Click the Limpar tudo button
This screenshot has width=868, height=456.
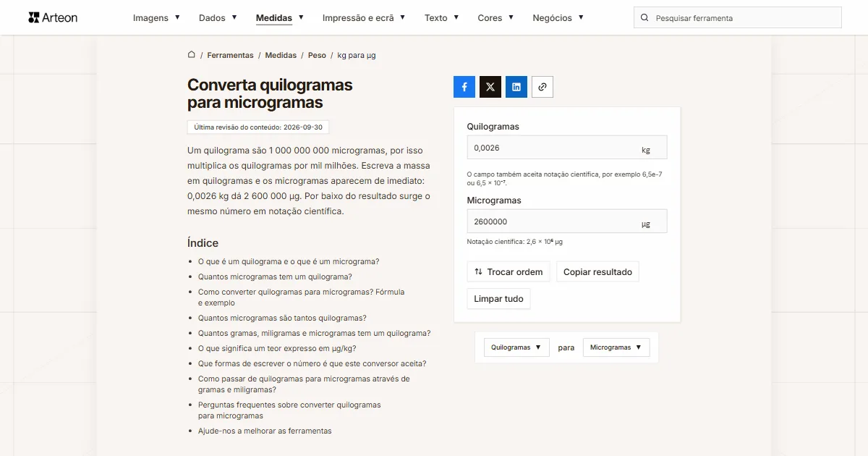pos(498,299)
